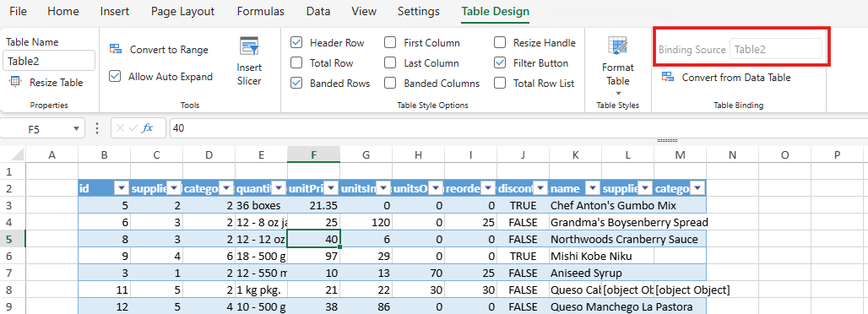Open the name column filter dropdown
This screenshot has height=314, width=868.
tap(593, 189)
